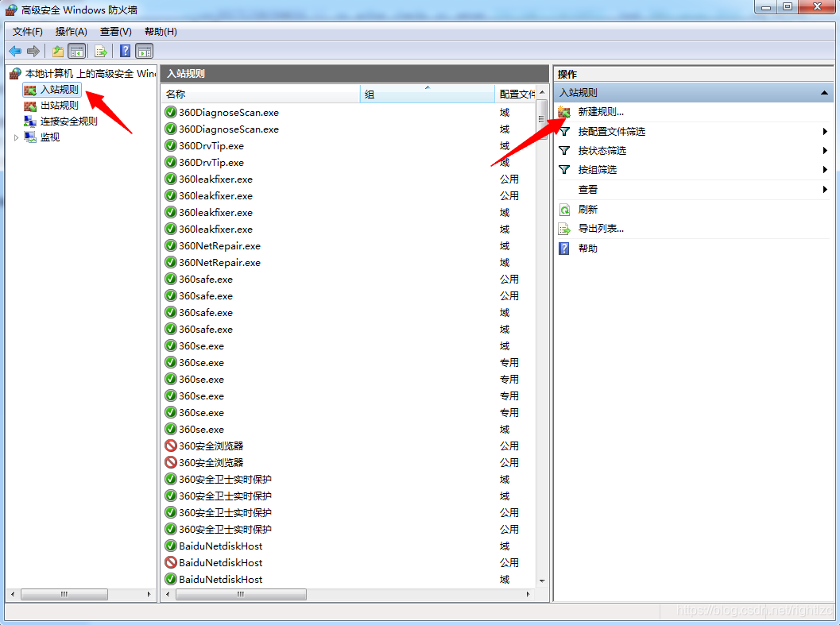Open 按组筛选 submenu arrow
The width and height of the screenshot is (840, 625).
pyautogui.click(x=825, y=170)
